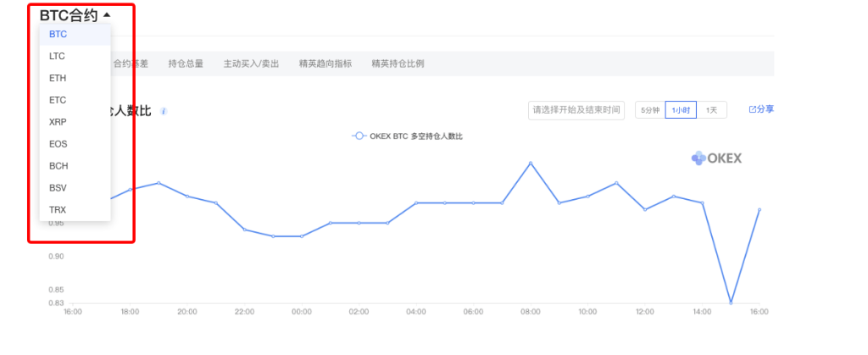868x355 pixels.
Task: Choose ETC in the dropdown list
Action: (58, 100)
